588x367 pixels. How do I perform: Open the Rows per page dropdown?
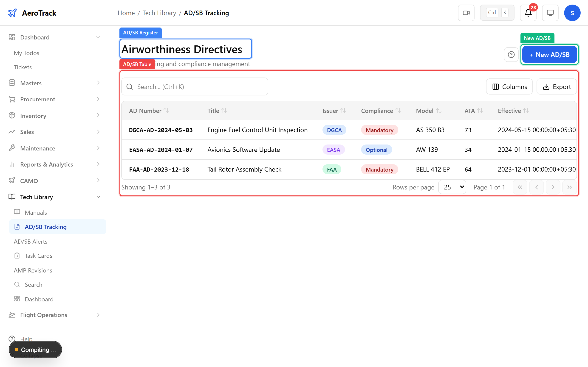pos(452,187)
